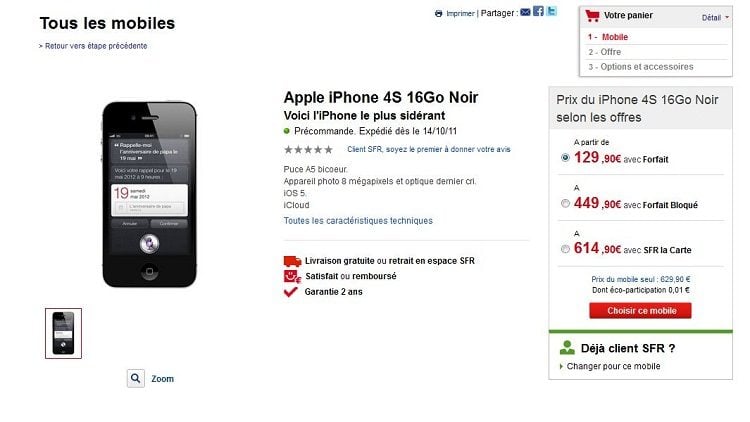Image resolution: width=750 pixels, height=422 pixels.
Task: Expand the Changer pour ce mobile arrow link
Action: point(610,366)
